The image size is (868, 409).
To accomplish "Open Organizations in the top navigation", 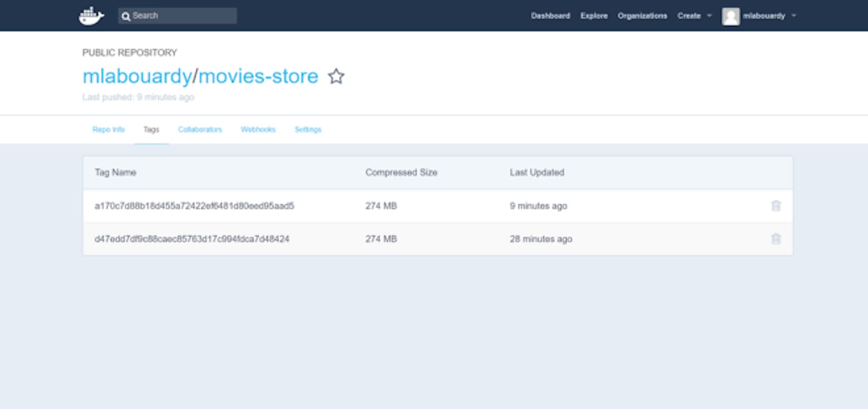I will click(642, 16).
